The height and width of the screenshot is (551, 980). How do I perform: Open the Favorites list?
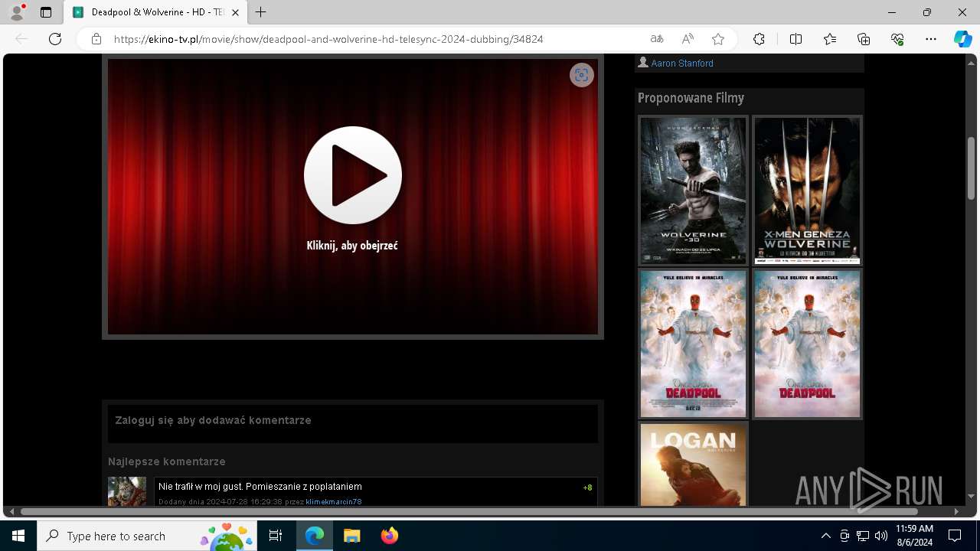(830, 39)
